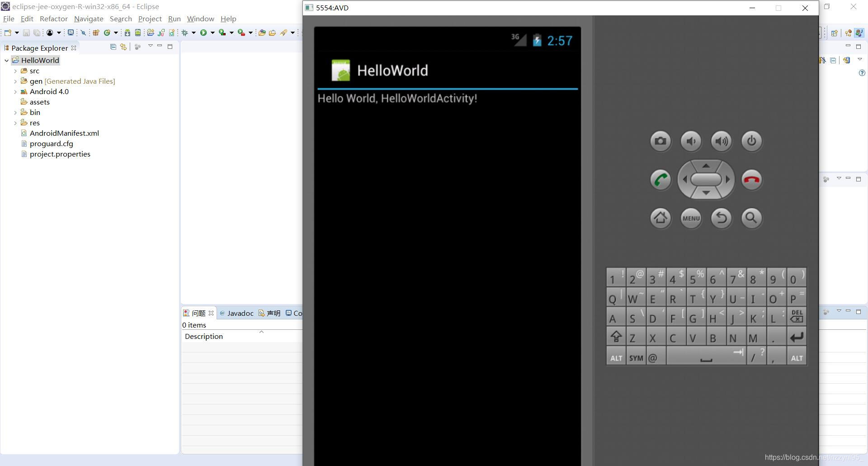Expand the gen Generated Java Files folder
Viewport: 868px width, 466px height.
click(x=15, y=81)
